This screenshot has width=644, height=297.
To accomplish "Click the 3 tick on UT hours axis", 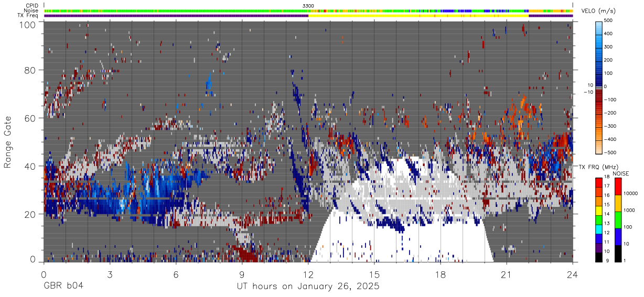I will [110, 275].
